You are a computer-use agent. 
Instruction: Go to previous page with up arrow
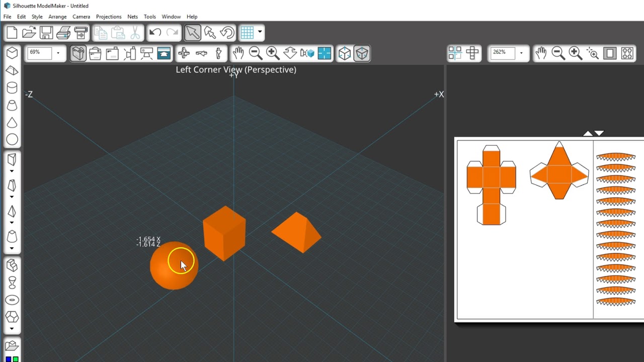588,133
